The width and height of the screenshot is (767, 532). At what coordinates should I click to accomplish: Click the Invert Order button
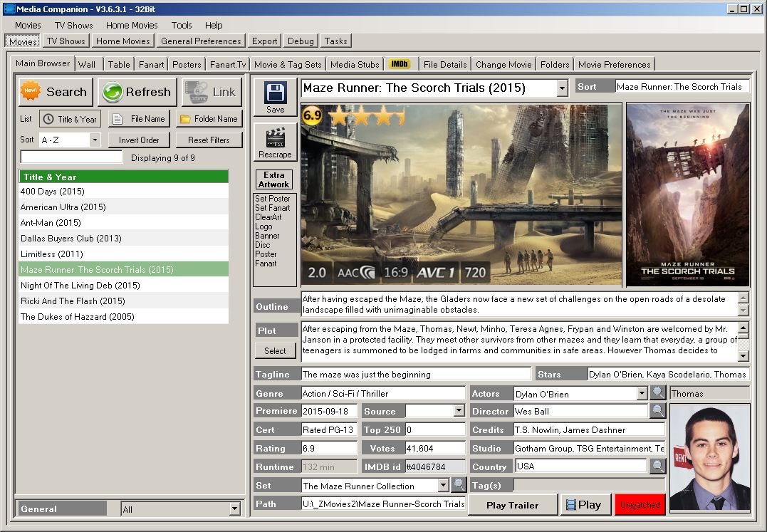(x=139, y=140)
